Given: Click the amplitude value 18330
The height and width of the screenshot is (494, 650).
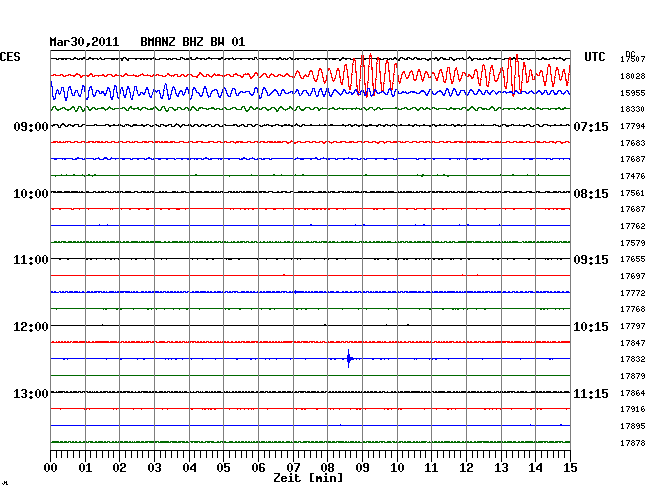Looking at the screenshot, I should pos(633,109).
